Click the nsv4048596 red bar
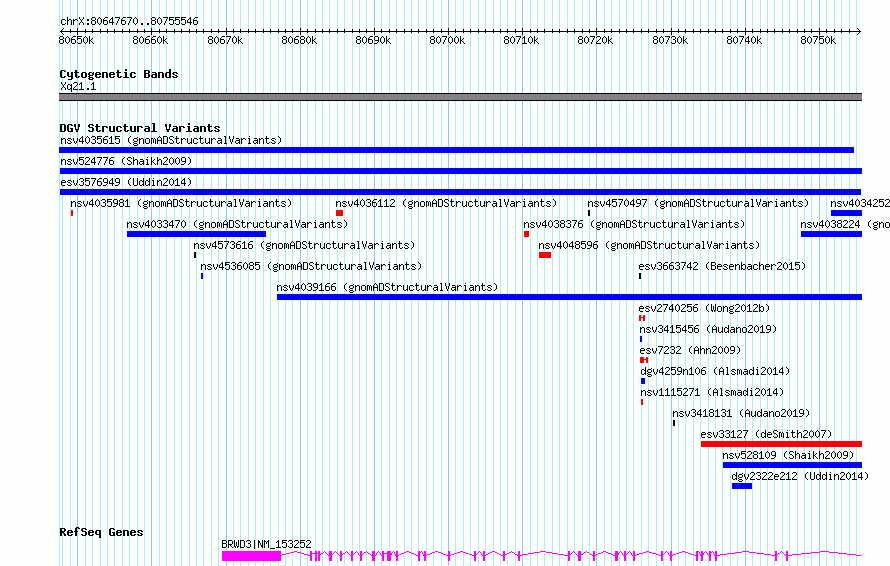 pos(545,255)
